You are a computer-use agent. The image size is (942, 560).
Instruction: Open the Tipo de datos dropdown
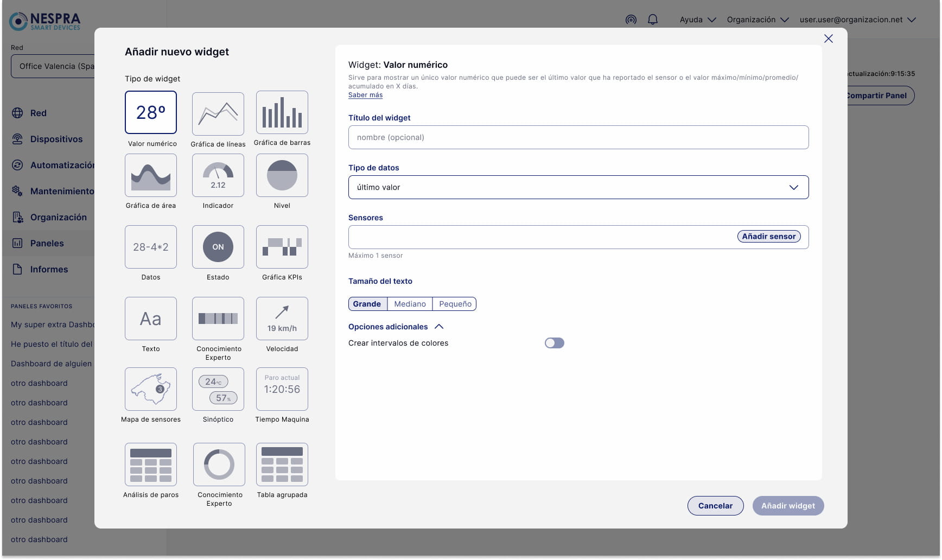pyautogui.click(x=578, y=187)
